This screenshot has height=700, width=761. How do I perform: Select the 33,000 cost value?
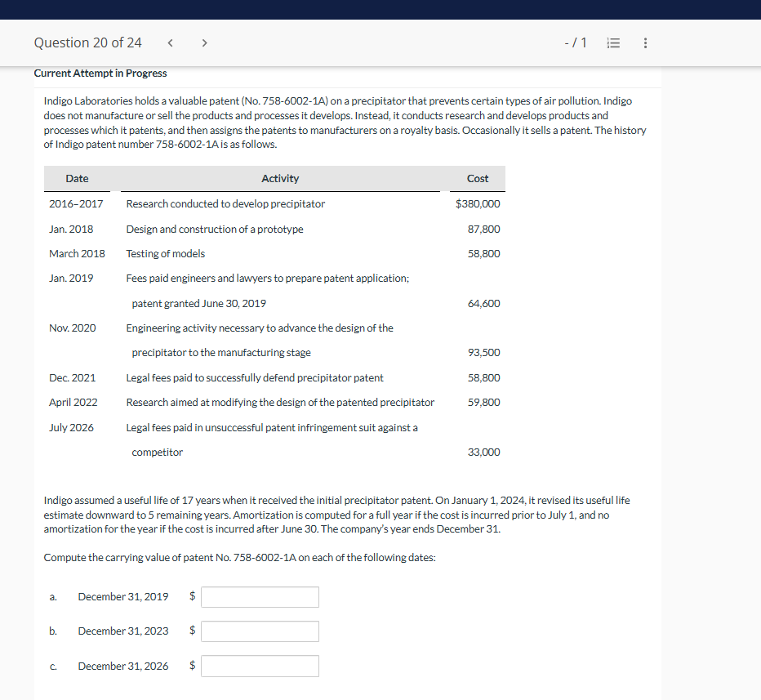[x=484, y=452]
